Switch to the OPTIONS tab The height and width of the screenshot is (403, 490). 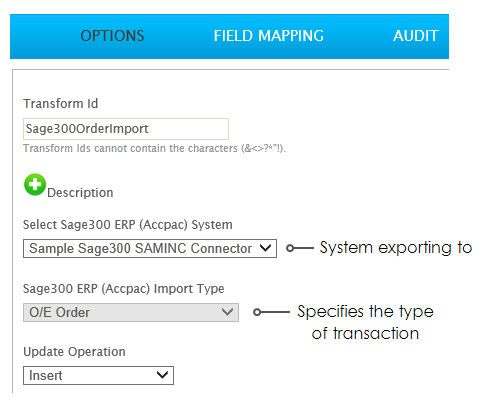click(x=112, y=36)
